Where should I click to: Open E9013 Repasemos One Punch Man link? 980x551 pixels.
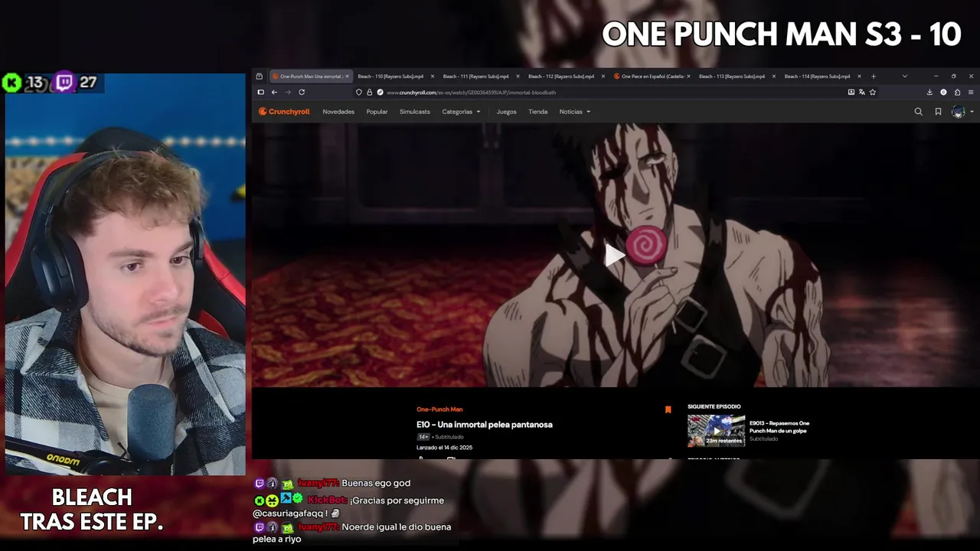(779, 427)
